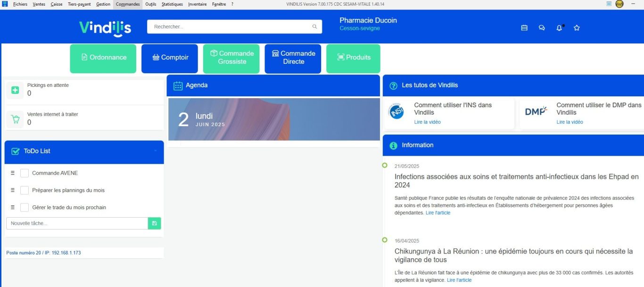644x287 pixels.
Task: Open the Ordonnance module
Action: 103,59
